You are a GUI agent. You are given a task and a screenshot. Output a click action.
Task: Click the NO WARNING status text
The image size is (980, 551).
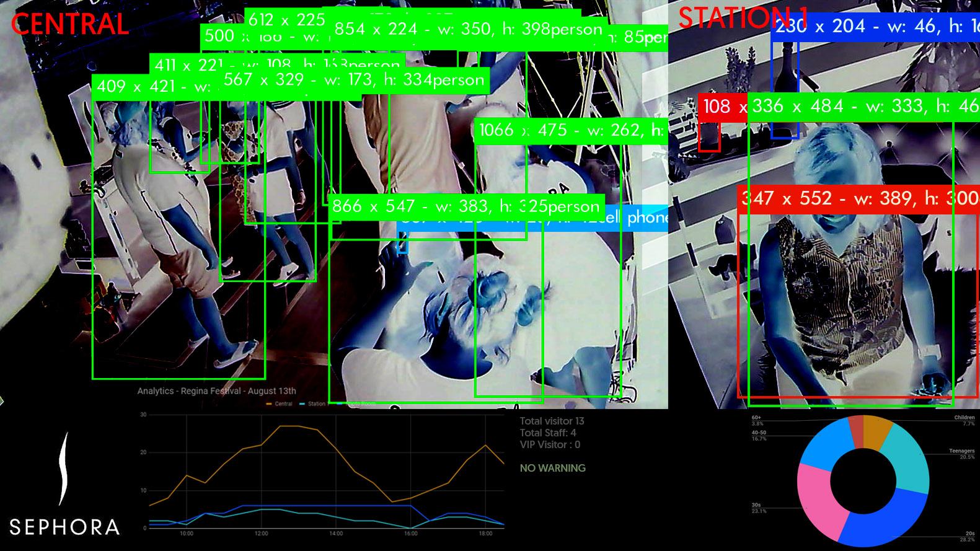point(552,468)
